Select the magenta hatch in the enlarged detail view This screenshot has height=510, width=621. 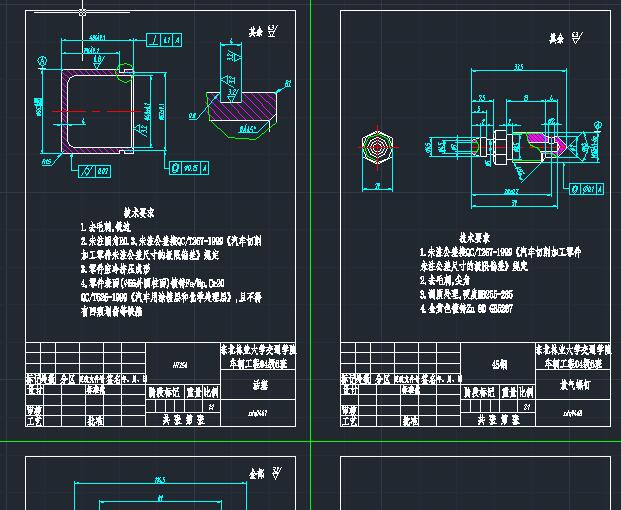pyautogui.click(x=242, y=106)
